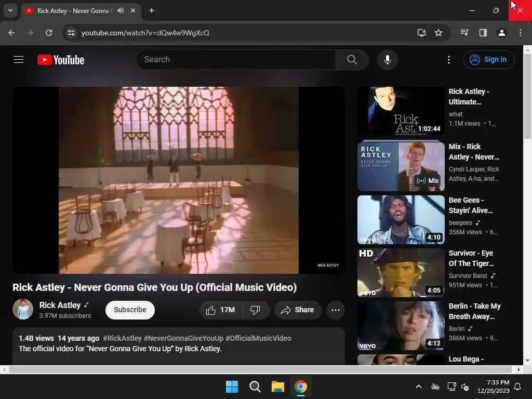The image size is (532, 399).
Task: Click the beegees channel name
Action: pos(460,222)
